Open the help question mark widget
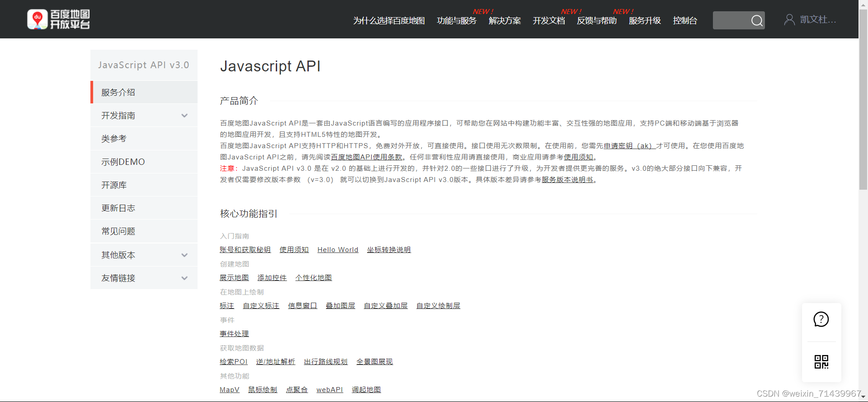868x402 pixels. pyautogui.click(x=821, y=319)
